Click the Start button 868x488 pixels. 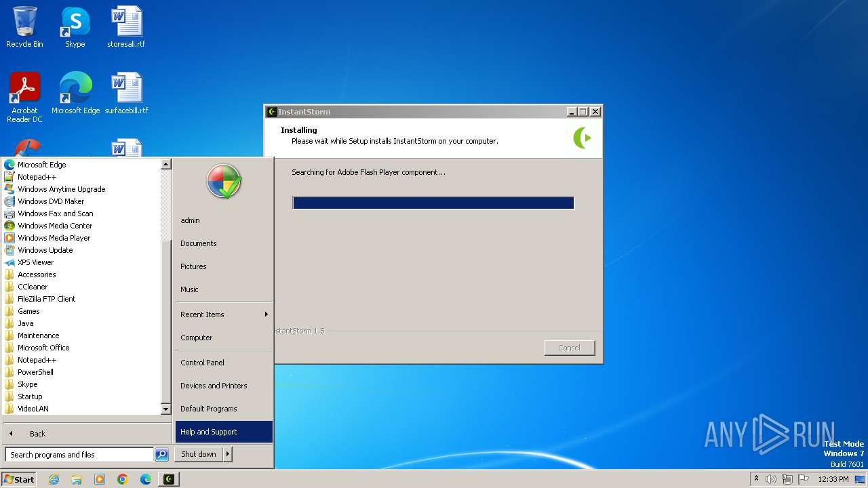(19, 479)
